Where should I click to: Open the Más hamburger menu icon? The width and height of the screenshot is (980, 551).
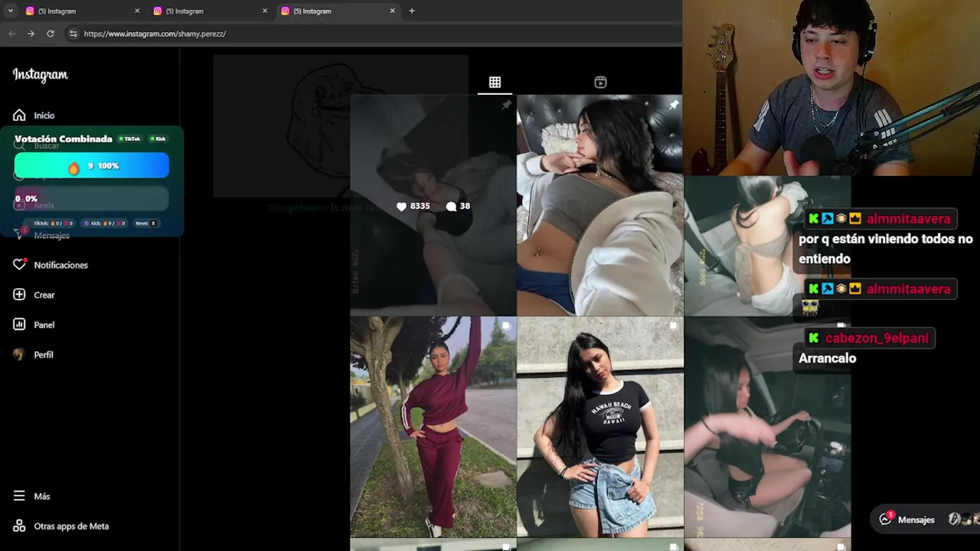point(19,496)
